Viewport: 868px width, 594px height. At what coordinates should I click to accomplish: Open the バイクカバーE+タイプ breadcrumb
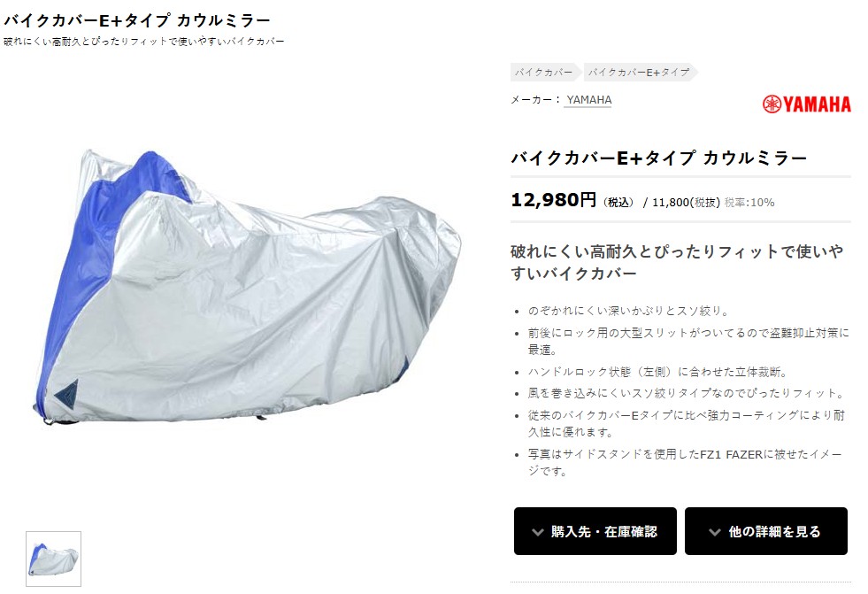point(639,72)
